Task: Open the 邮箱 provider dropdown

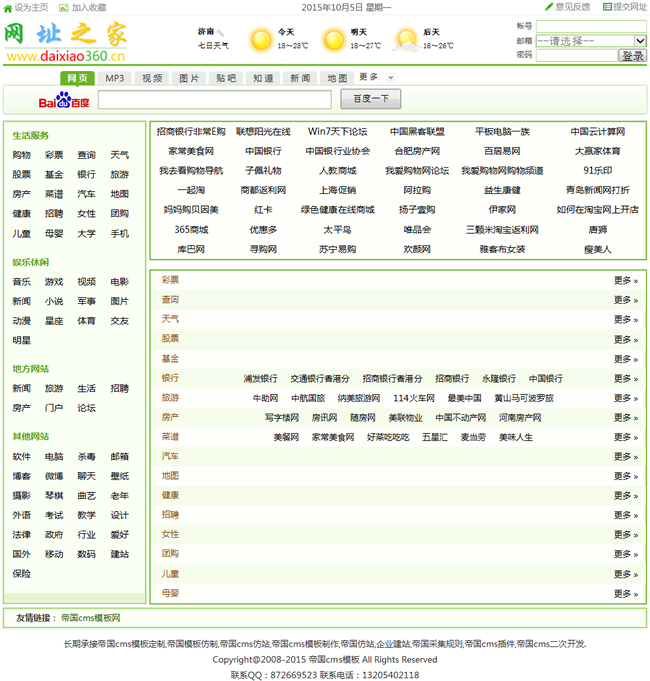Action: point(590,41)
